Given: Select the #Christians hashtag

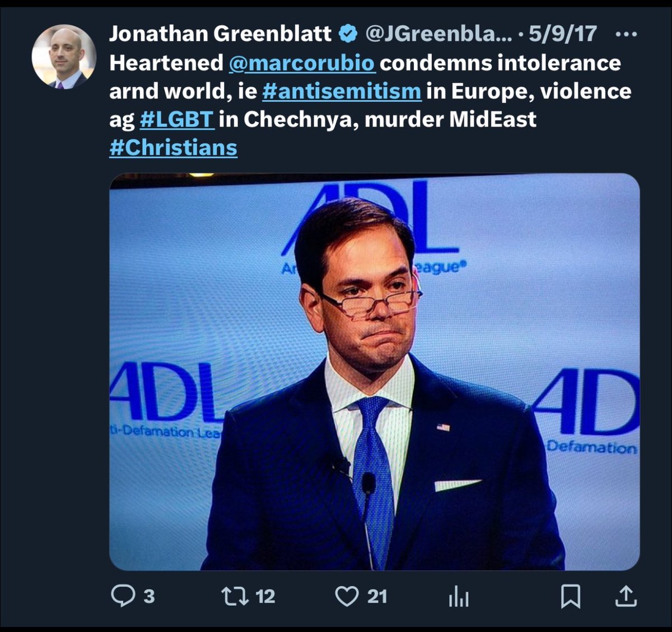Looking at the screenshot, I should click(x=173, y=148).
